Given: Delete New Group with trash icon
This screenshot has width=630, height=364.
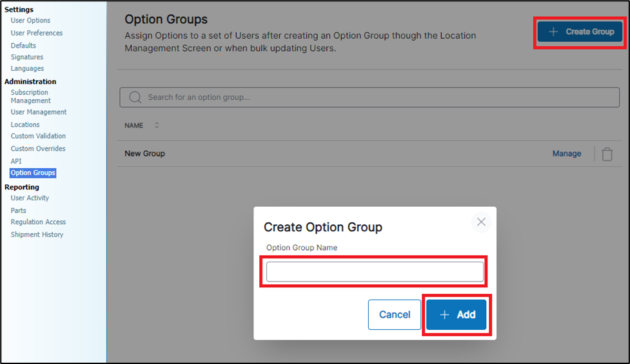Looking at the screenshot, I should click(607, 154).
